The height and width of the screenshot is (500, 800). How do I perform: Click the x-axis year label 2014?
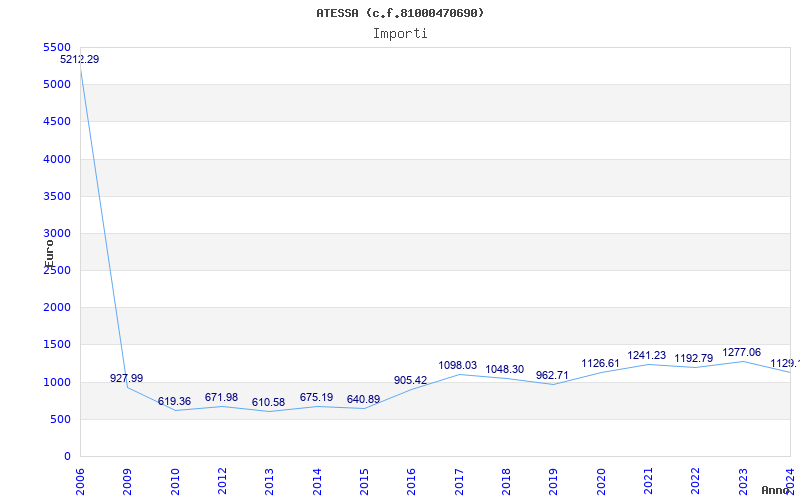coord(316,482)
